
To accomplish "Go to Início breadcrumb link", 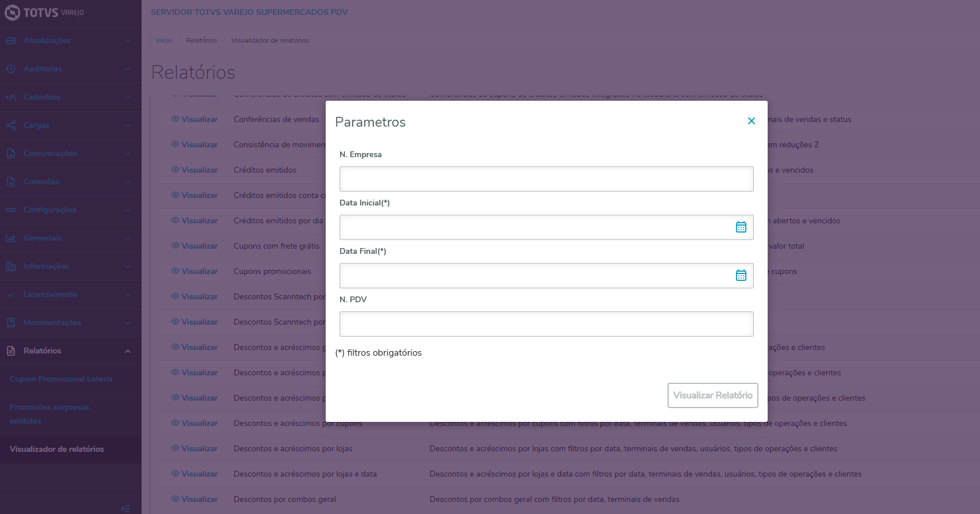I will tap(164, 40).
